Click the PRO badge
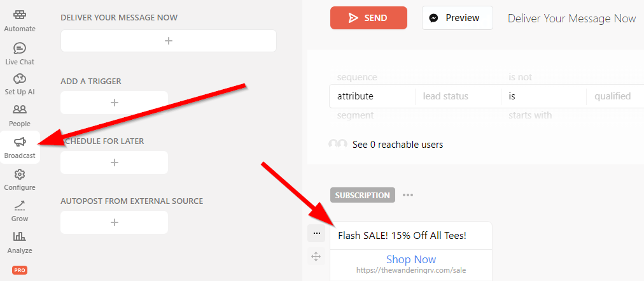644x281 pixels. [20, 270]
